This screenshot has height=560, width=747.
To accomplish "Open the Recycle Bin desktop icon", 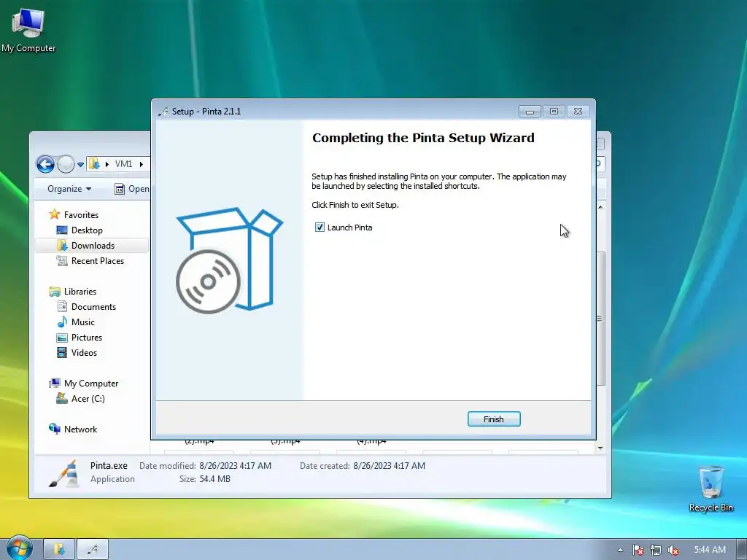I will (711, 488).
